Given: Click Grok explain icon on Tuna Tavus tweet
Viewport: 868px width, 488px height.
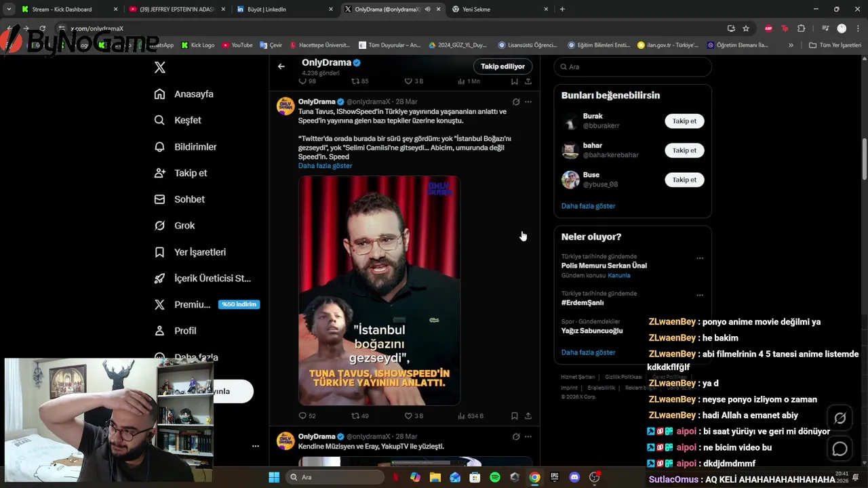Looking at the screenshot, I should coord(516,102).
